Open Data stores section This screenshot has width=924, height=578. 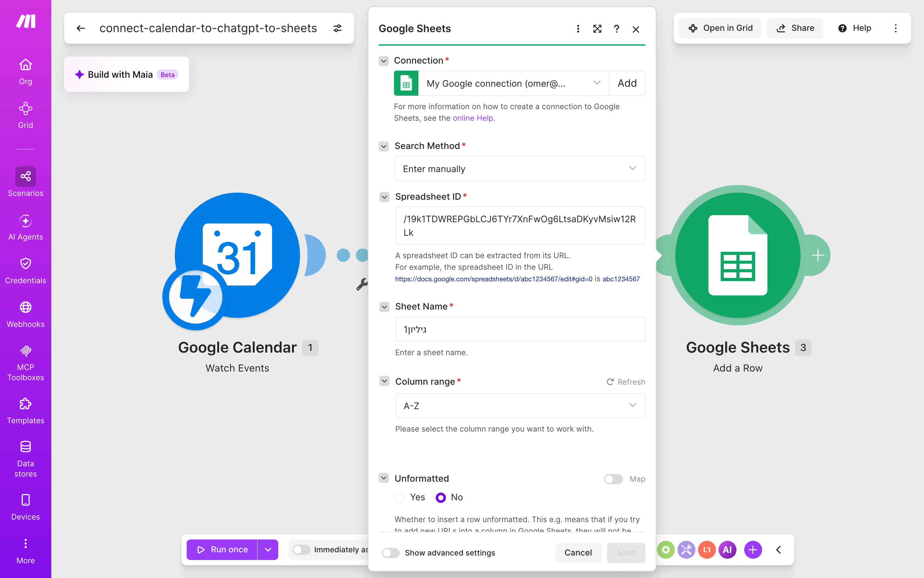tap(26, 459)
